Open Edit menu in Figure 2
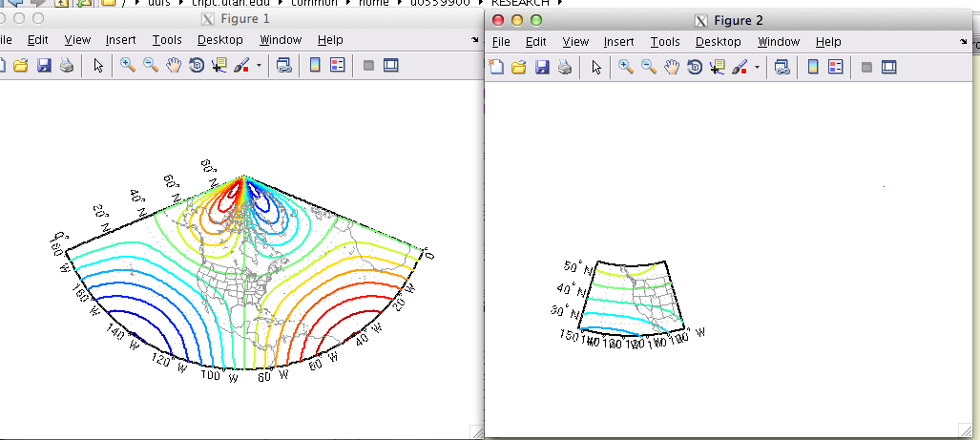 (535, 41)
